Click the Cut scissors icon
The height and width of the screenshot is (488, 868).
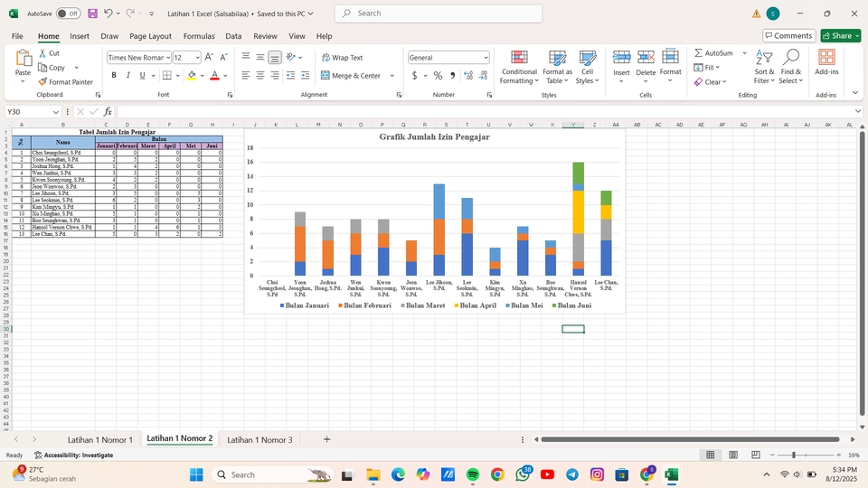[x=42, y=53]
